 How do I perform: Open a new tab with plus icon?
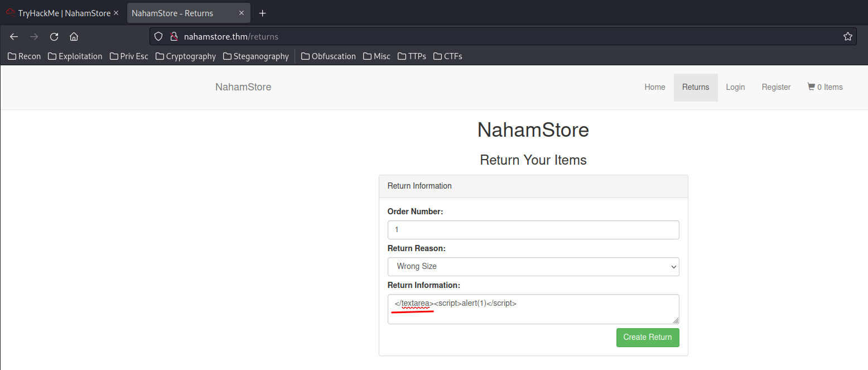coord(263,13)
